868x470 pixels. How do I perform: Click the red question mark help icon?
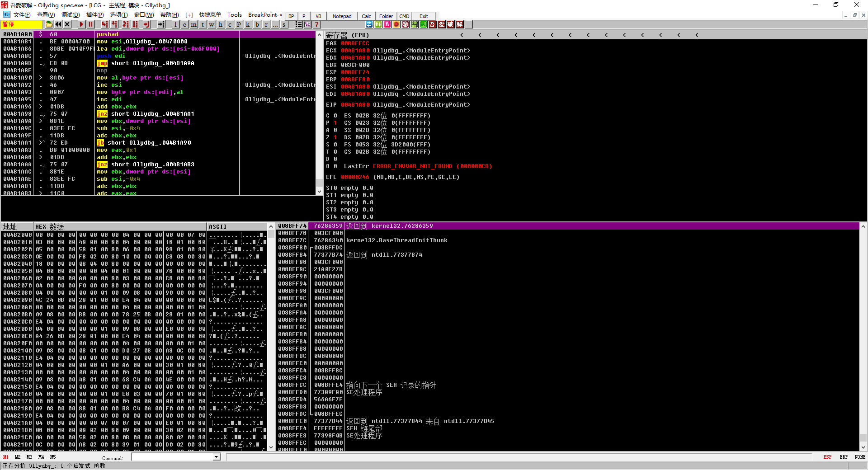coord(317,24)
